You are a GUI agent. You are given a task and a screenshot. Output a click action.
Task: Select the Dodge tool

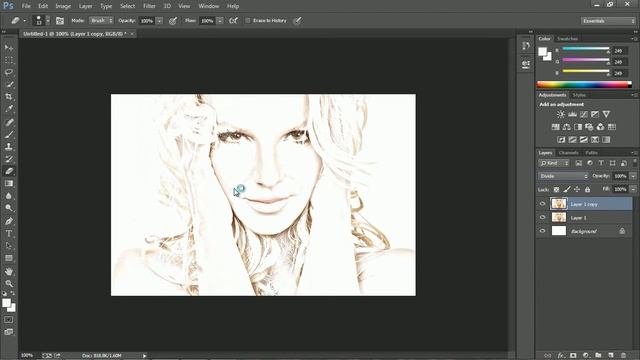tap(9, 208)
